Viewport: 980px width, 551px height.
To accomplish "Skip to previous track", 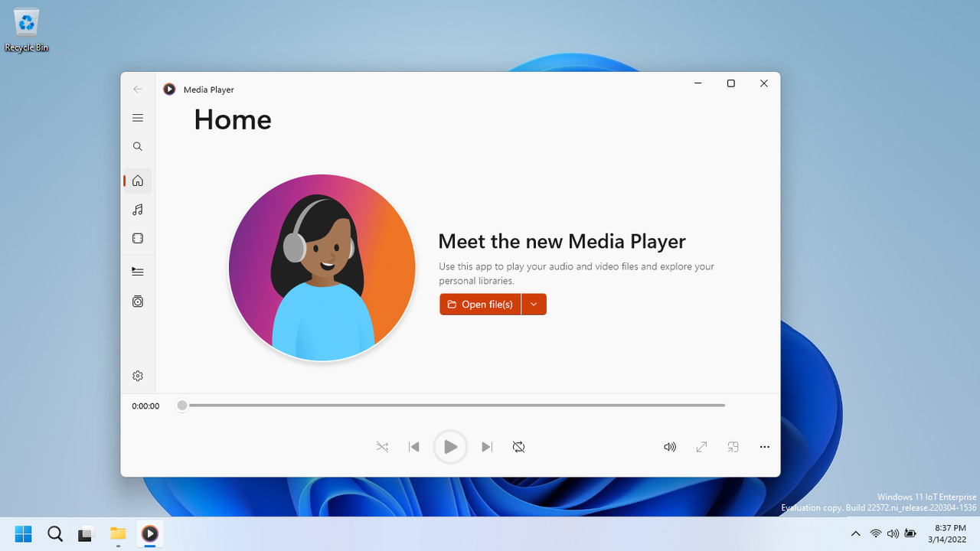I will 413,447.
